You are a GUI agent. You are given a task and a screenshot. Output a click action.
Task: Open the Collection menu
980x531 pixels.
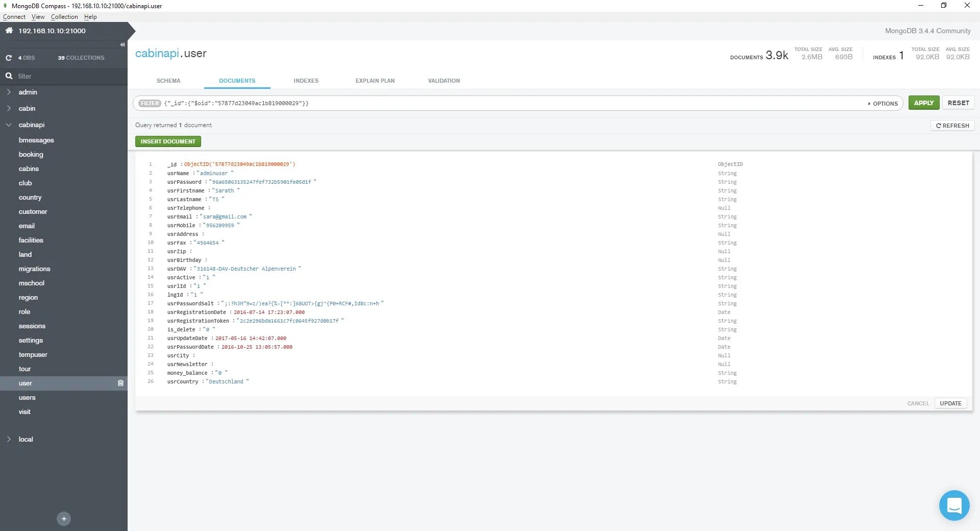(x=64, y=17)
